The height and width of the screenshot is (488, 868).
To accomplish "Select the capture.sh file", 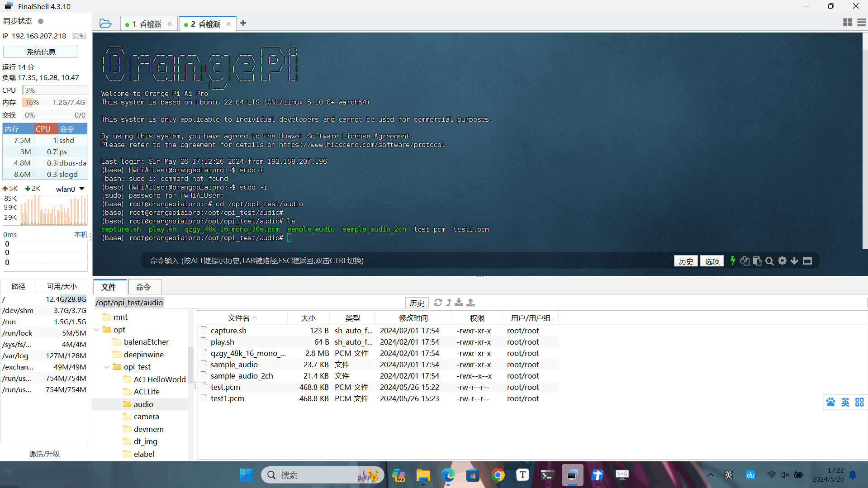I will [x=228, y=331].
